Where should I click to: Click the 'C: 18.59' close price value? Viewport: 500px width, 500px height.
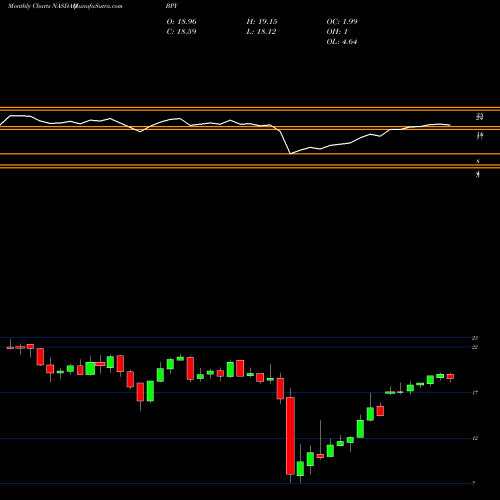[181, 32]
